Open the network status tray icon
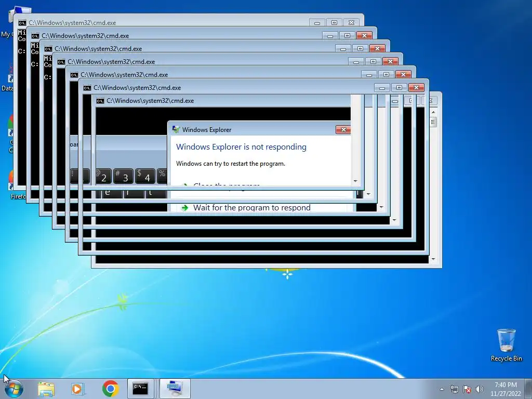 pyautogui.click(x=454, y=389)
